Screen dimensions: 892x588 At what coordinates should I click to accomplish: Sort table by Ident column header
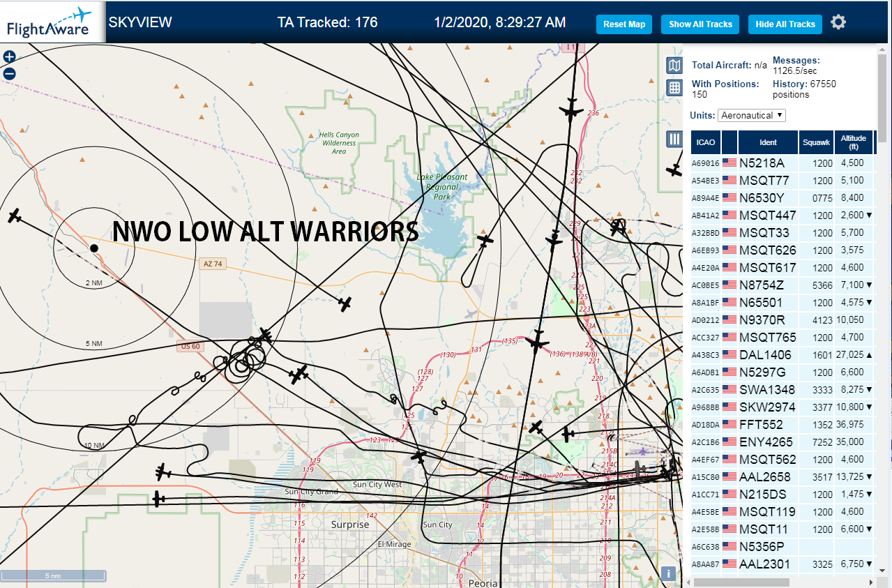click(768, 142)
